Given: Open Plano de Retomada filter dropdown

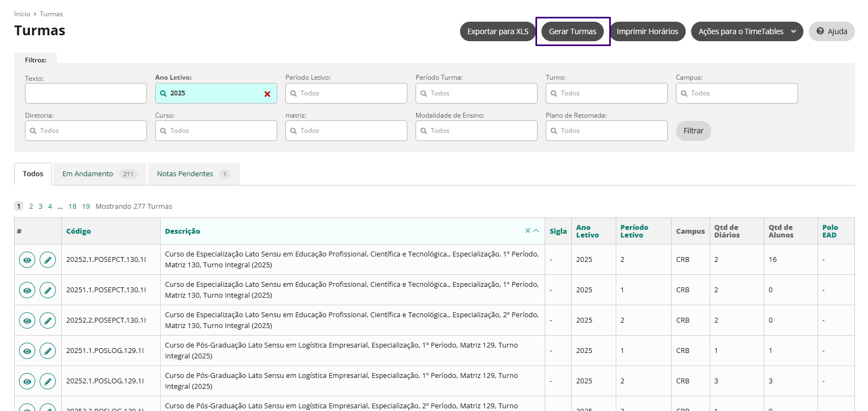Looking at the screenshot, I should tap(607, 131).
